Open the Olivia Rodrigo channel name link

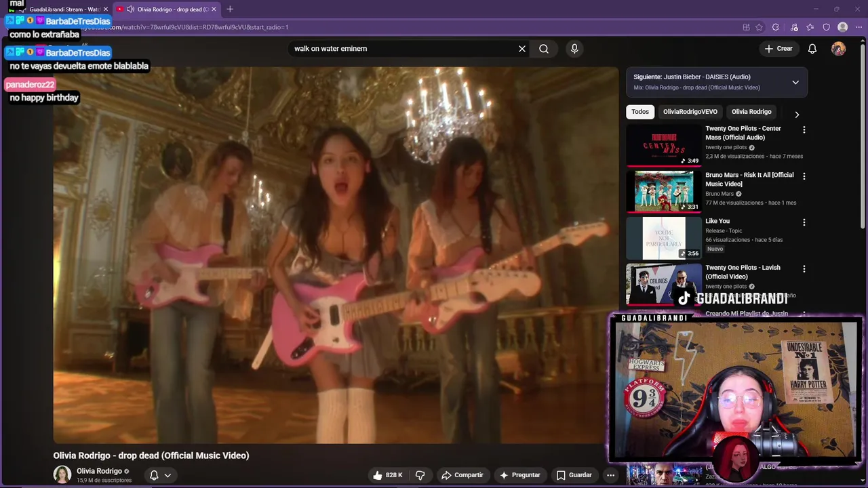coord(99,471)
